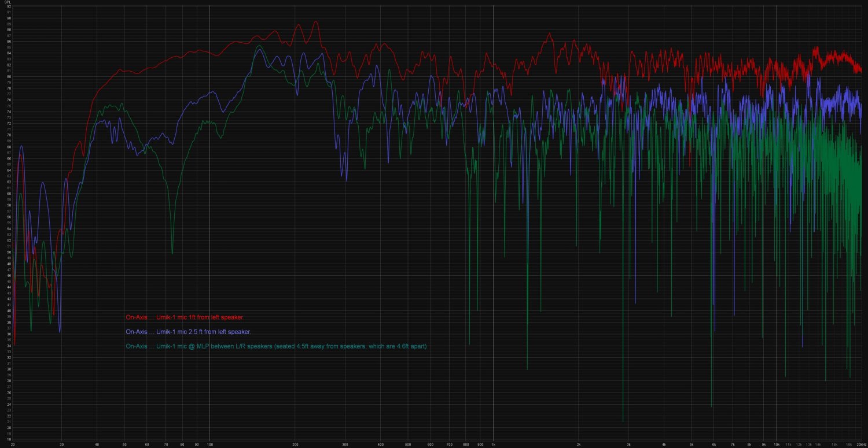Click the 2k tick label on the frequency axis
This screenshot has height=448, width=868.
click(x=579, y=445)
